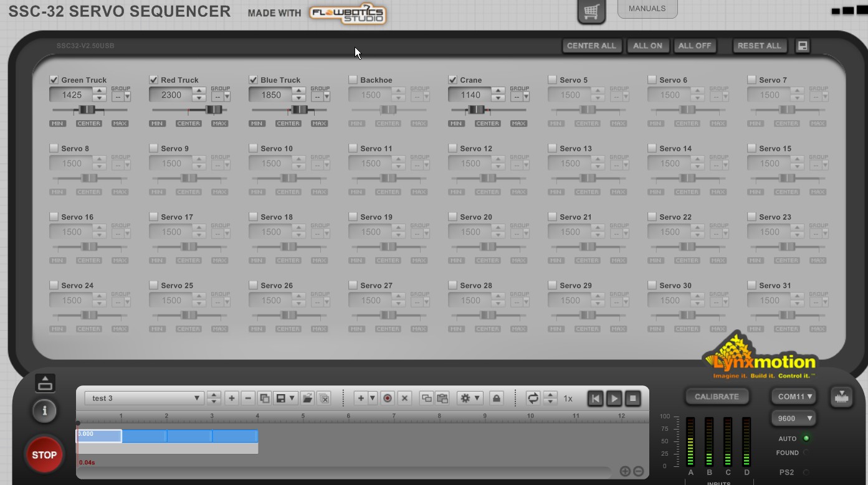This screenshot has width=868, height=485.
Task: Select the first frame labeled 0.000 in timeline
Action: point(99,436)
